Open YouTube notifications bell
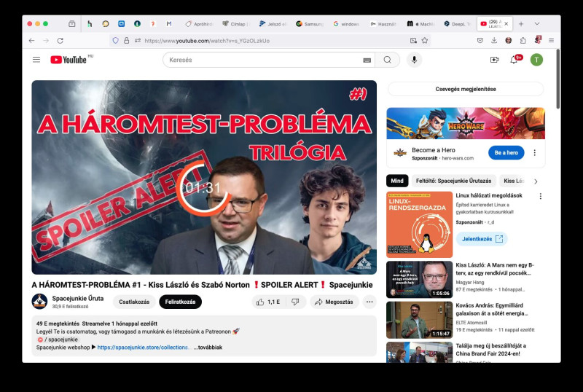The height and width of the screenshot is (392, 583). click(x=514, y=60)
